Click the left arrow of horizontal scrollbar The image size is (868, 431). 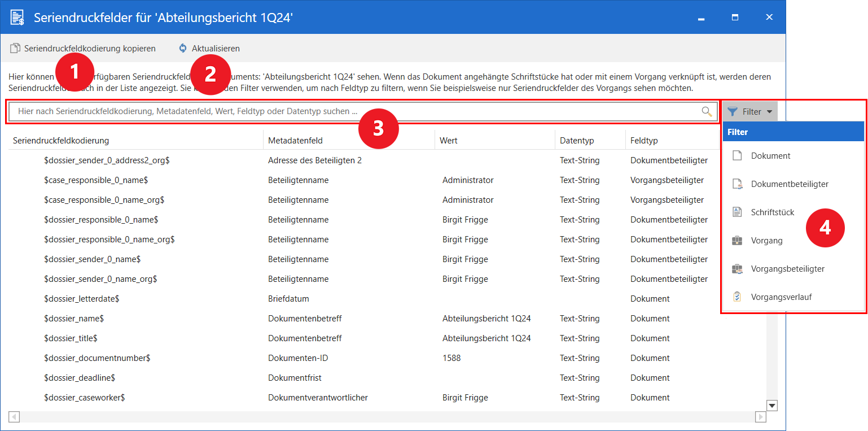click(15, 417)
